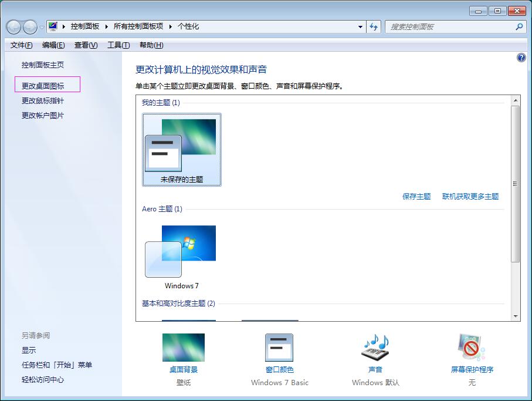The width and height of the screenshot is (532, 401).
Task: Click the refresh icon beside address bar
Action: click(x=374, y=26)
